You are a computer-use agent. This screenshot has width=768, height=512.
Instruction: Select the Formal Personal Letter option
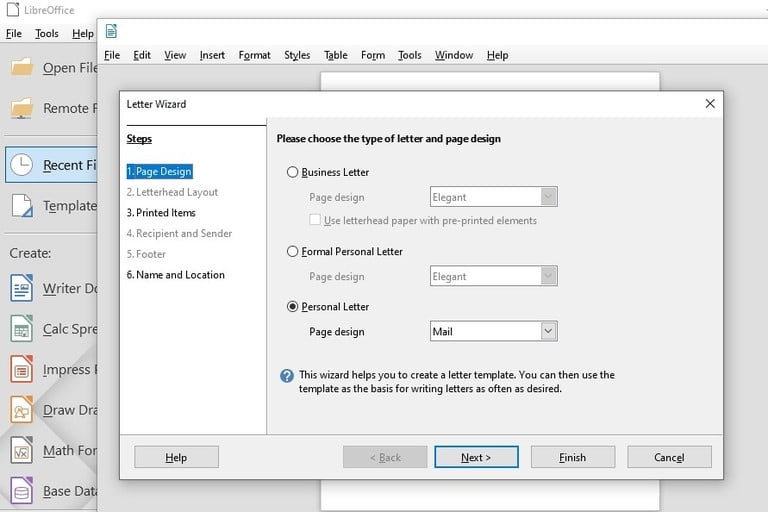tap(293, 252)
